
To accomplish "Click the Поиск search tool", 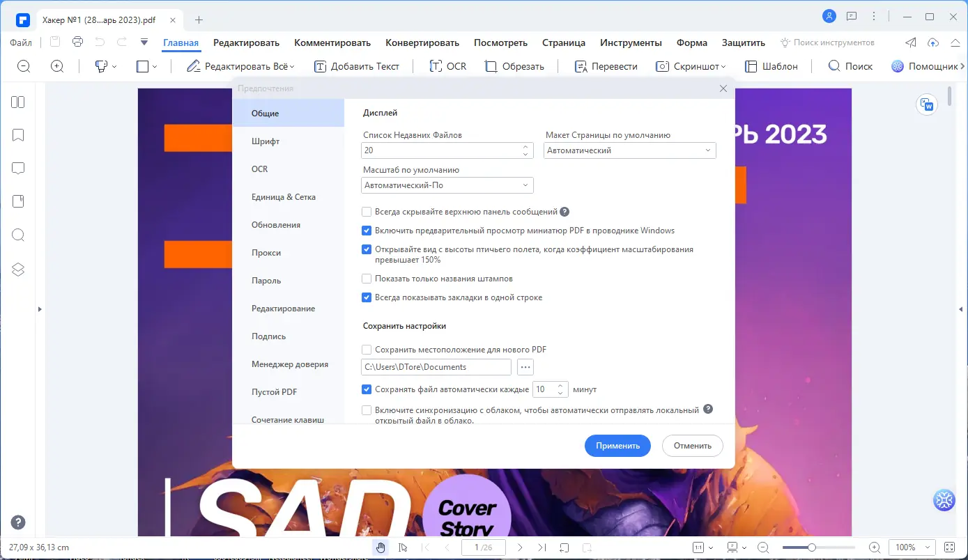I will (x=850, y=66).
